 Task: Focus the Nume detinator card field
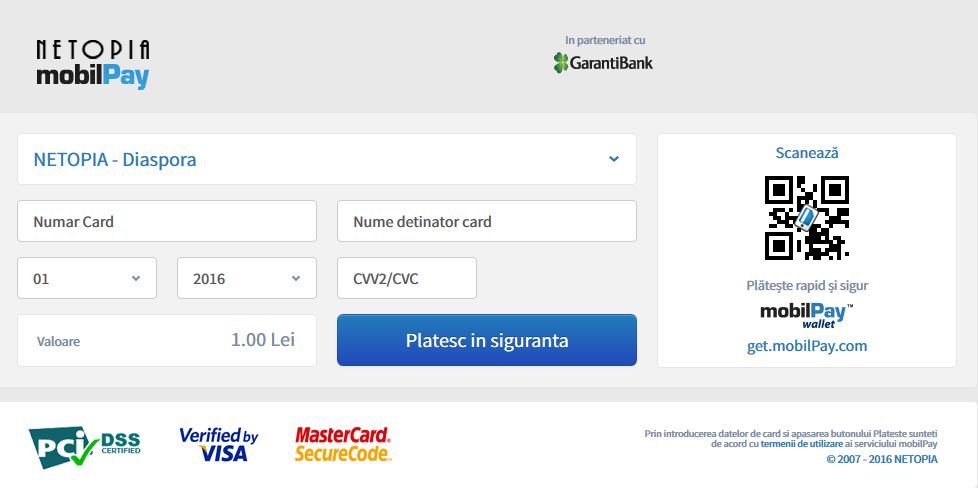(x=487, y=221)
